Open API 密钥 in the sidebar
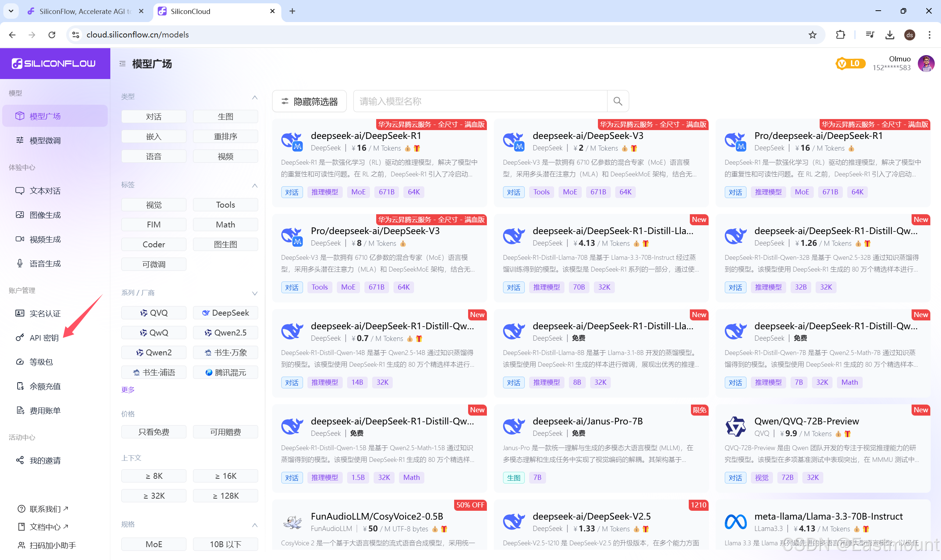This screenshot has width=941, height=560. pos(44,338)
